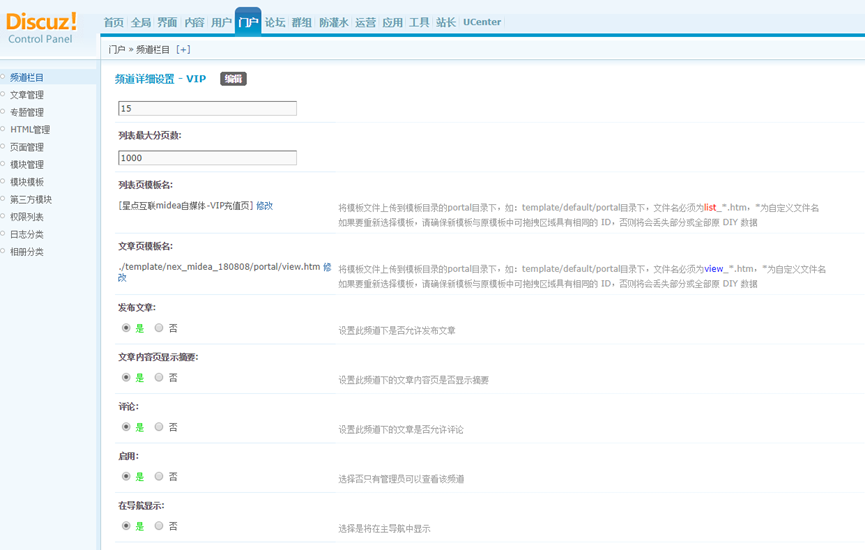Open 模块管理 in the sidebar
The width and height of the screenshot is (865, 550).
click(x=26, y=164)
